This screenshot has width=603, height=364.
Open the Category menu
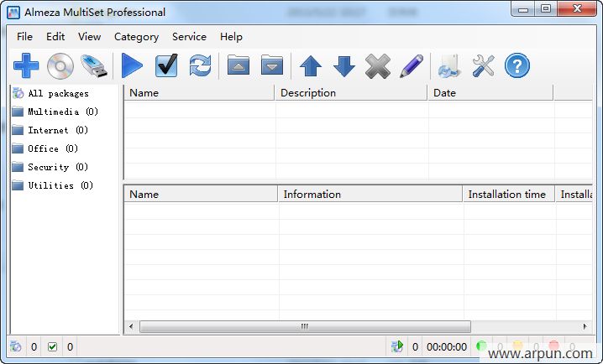click(136, 37)
